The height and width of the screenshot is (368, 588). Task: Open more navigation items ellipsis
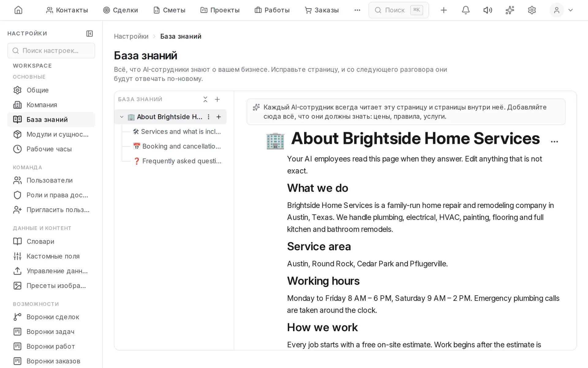[357, 10]
